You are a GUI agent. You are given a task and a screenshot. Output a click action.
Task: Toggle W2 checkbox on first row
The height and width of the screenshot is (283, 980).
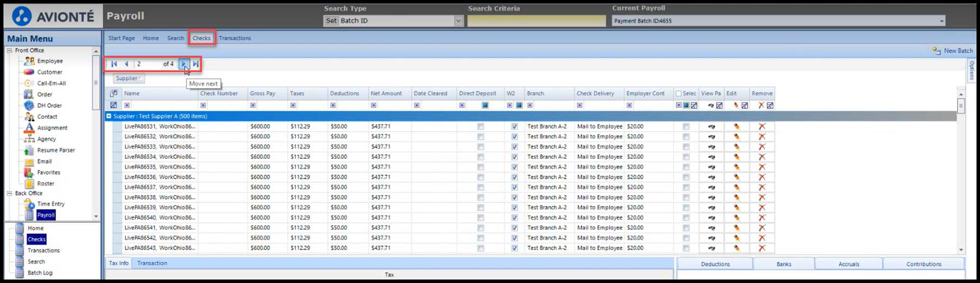[x=514, y=126]
